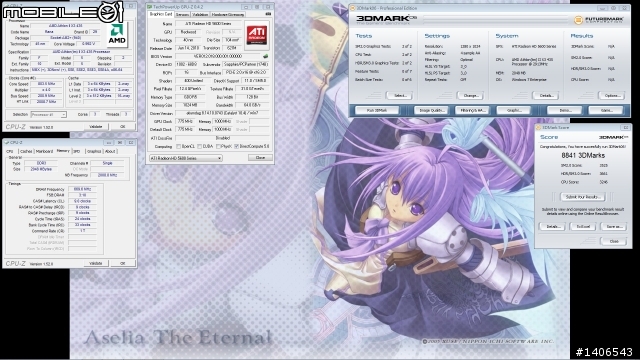Click the GPU-Z Name field with Radeon model
The height and width of the screenshot is (360, 640).
[x=208, y=24]
